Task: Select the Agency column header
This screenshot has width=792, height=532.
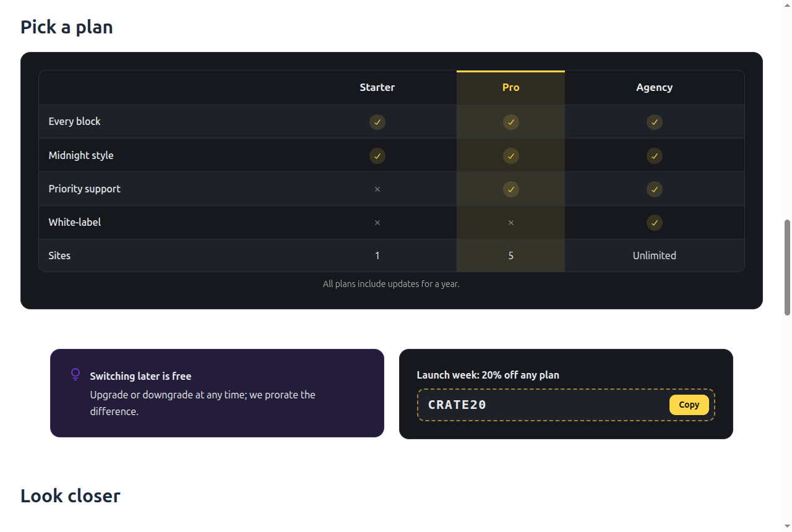Action: pyautogui.click(x=654, y=87)
